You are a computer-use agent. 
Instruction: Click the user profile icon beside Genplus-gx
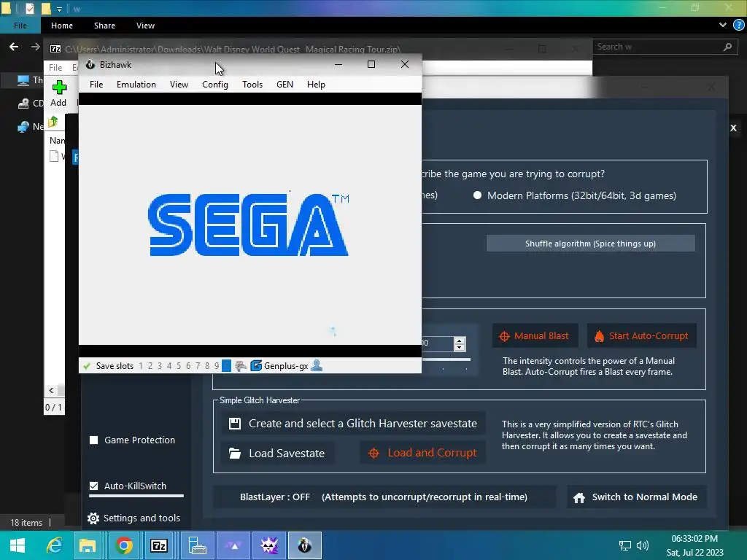[317, 366]
